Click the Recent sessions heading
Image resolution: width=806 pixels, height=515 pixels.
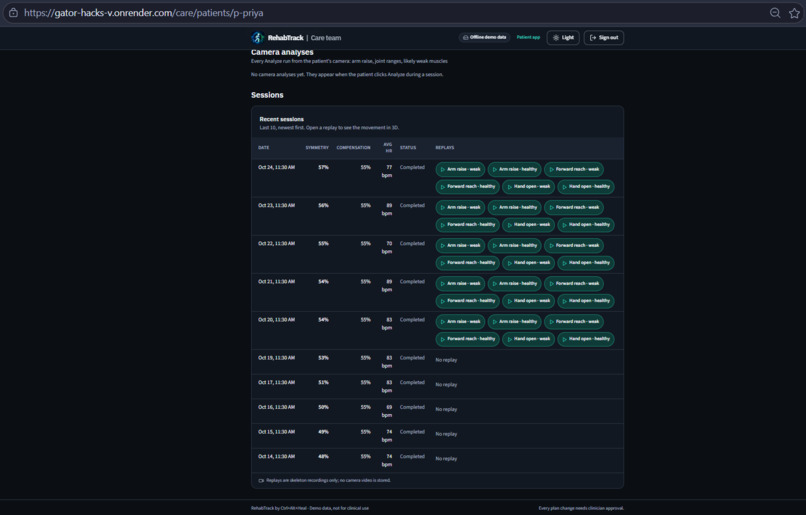(281, 119)
